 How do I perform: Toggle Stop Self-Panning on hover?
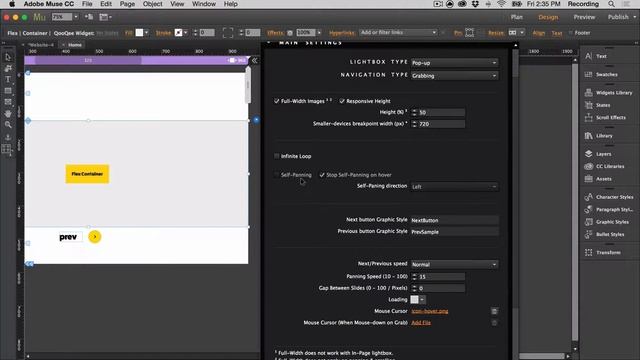click(x=322, y=175)
